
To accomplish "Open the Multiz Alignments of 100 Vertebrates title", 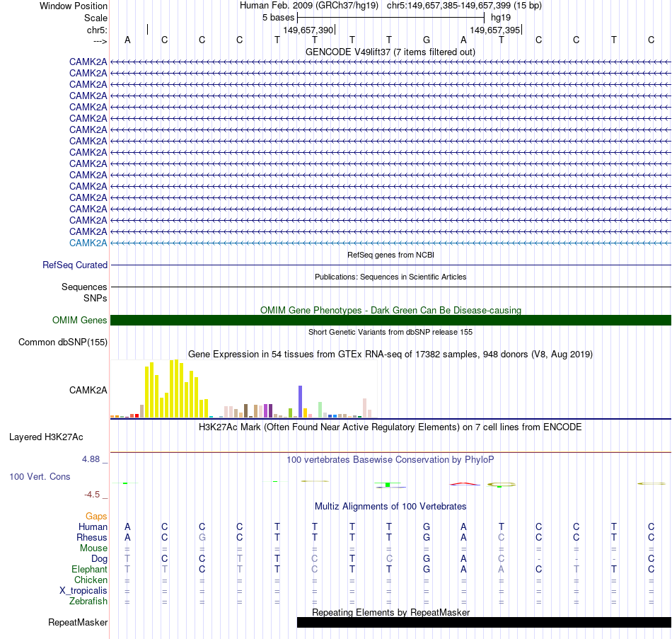I will pyautogui.click(x=390, y=506).
